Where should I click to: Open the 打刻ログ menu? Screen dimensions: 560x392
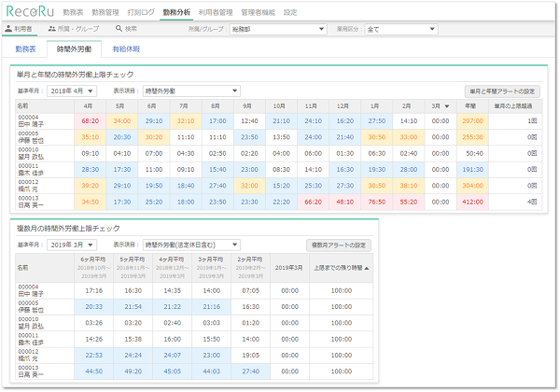coord(141,12)
